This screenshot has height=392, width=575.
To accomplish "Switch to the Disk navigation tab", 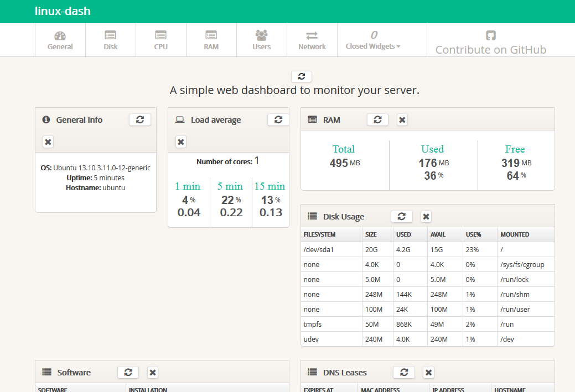I will coord(111,40).
